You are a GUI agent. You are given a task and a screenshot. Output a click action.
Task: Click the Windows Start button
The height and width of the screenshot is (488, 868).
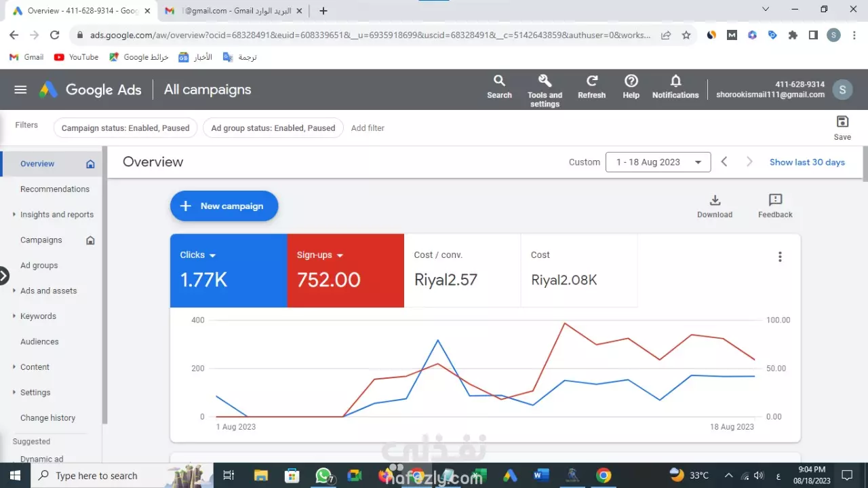pos(15,475)
